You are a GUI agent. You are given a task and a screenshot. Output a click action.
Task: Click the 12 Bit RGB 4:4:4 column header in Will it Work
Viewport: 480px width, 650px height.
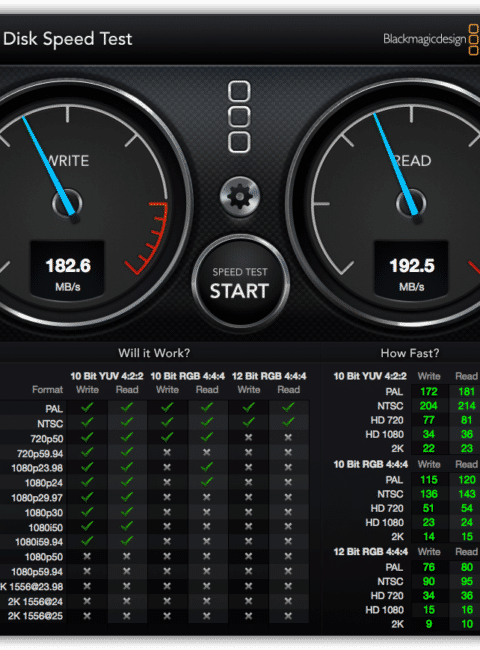click(269, 376)
